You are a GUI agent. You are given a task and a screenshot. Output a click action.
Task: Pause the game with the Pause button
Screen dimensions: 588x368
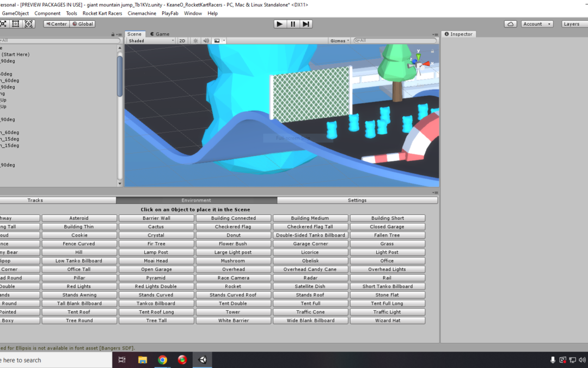pyautogui.click(x=293, y=24)
